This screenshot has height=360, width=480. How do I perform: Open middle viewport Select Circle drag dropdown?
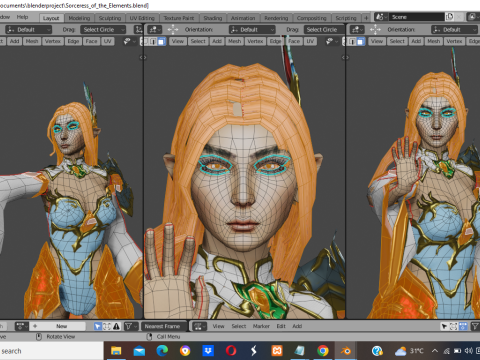pyautogui.click(x=324, y=30)
